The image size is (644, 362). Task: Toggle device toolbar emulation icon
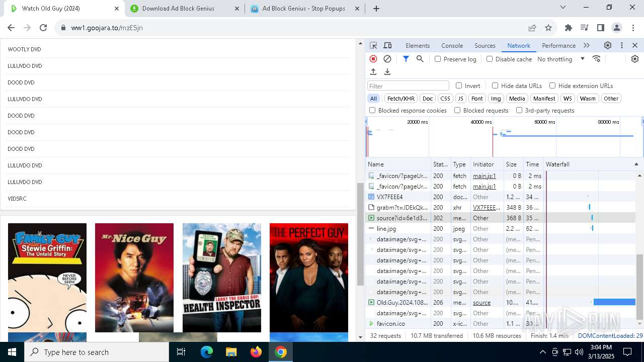coord(387,45)
